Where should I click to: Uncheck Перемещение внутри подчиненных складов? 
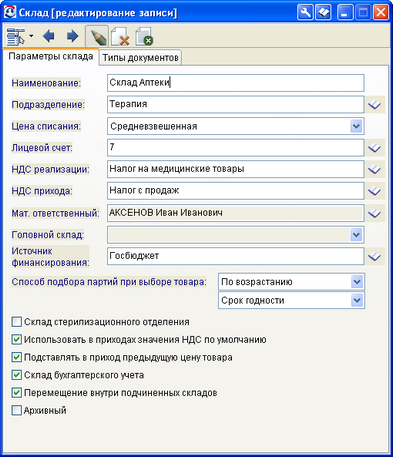tap(16, 393)
